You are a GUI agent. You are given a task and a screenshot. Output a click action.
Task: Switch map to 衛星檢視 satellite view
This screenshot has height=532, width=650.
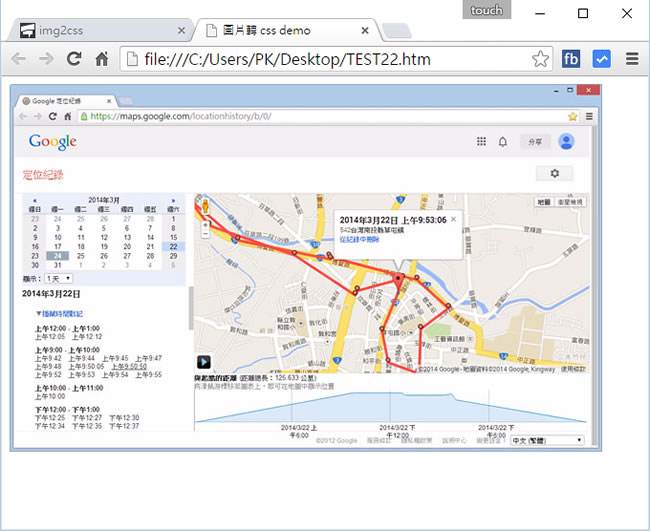[570, 202]
